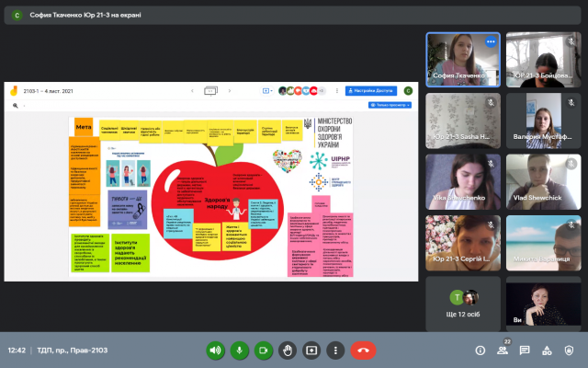
Task: Open meeting details info icon
Action: (x=480, y=351)
